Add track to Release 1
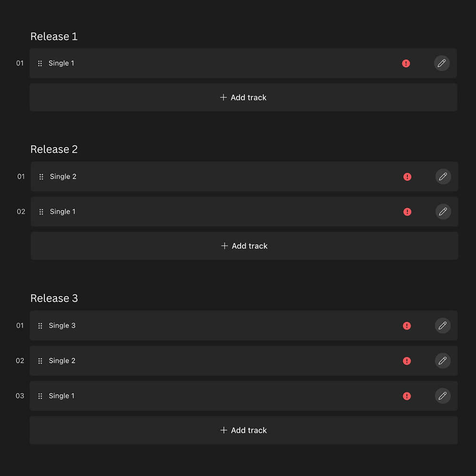 [x=243, y=98]
